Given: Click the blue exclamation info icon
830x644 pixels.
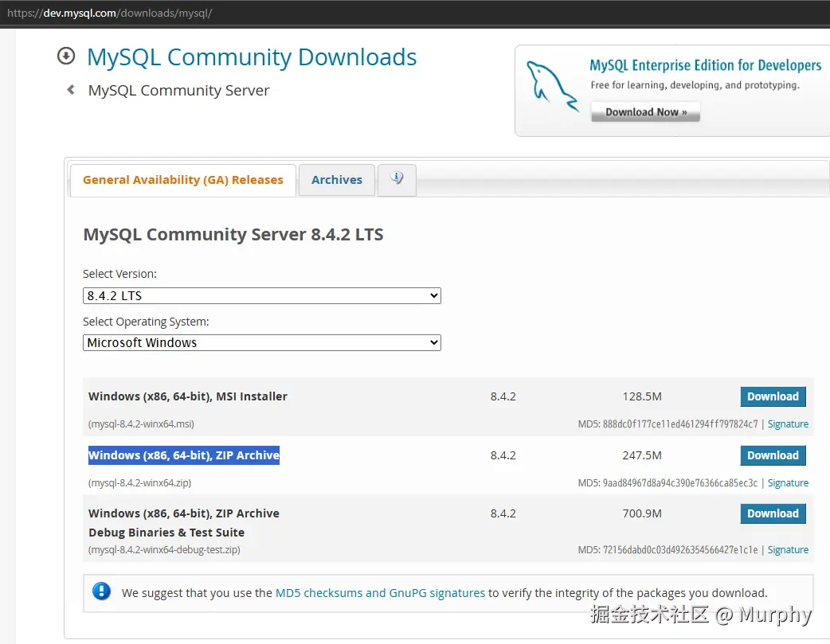Looking at the screenshot, I should [102, 591].
